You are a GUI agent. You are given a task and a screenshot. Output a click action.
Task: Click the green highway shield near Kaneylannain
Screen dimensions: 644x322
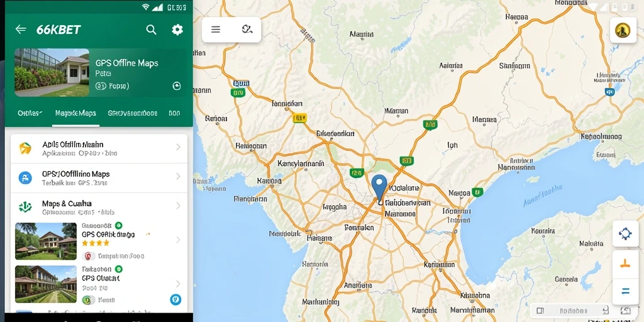(357, 172)
